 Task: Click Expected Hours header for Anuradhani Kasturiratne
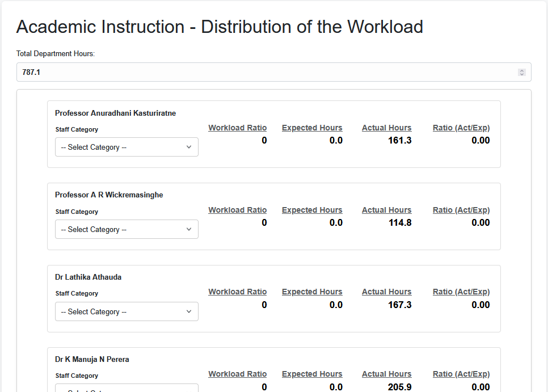(312, 128)
